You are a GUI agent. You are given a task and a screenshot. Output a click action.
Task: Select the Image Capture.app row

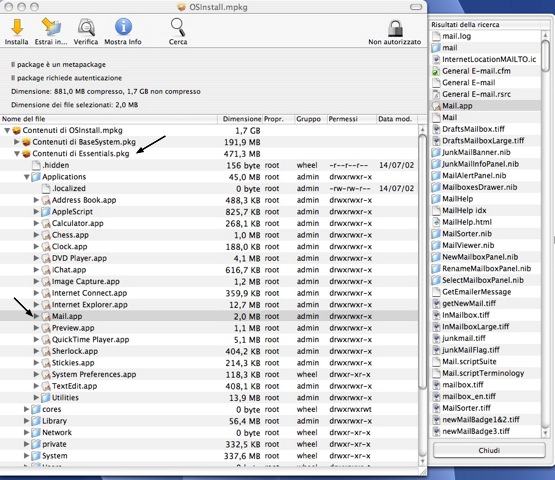pos(209,282)
